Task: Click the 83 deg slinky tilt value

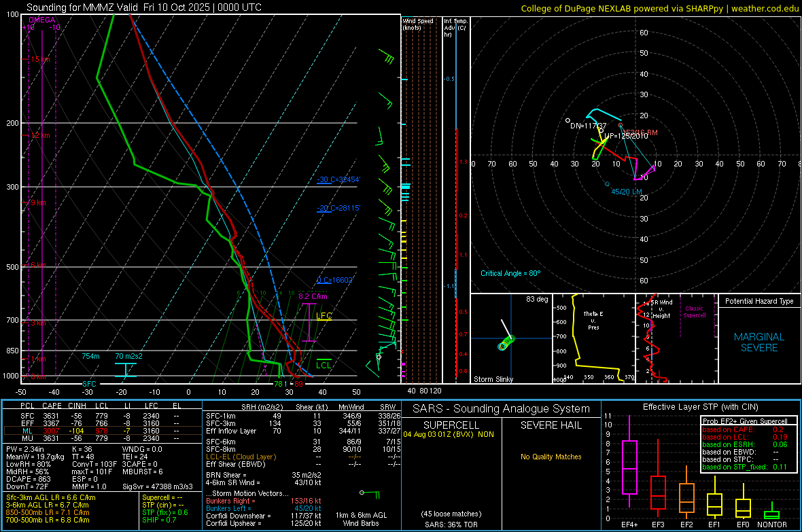Action: (536, 299)
